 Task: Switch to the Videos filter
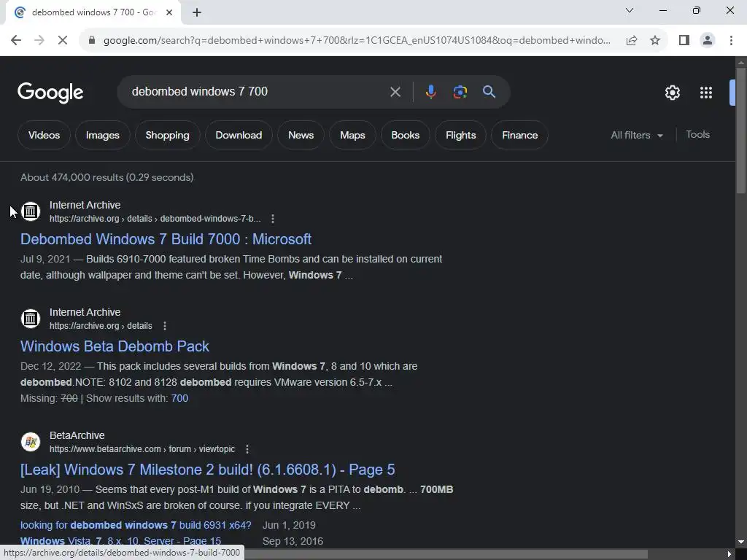point(44,135)
